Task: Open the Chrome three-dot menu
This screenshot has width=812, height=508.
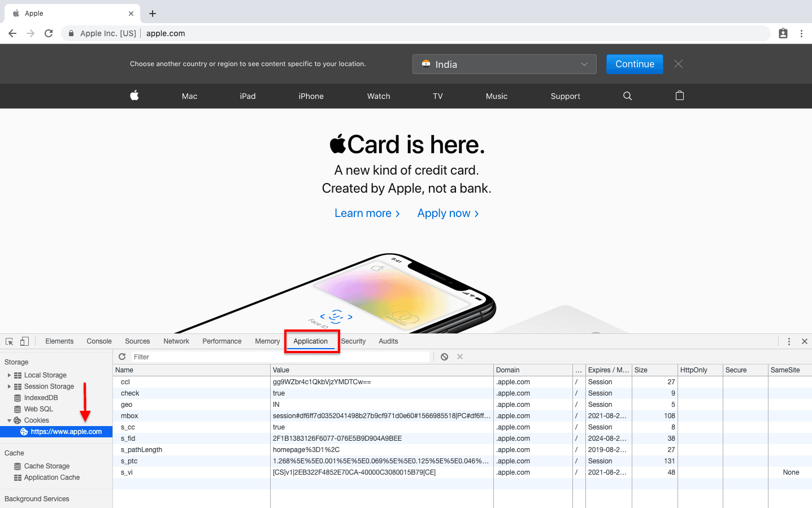Action: pyautogui.click(x=801, y=33)
